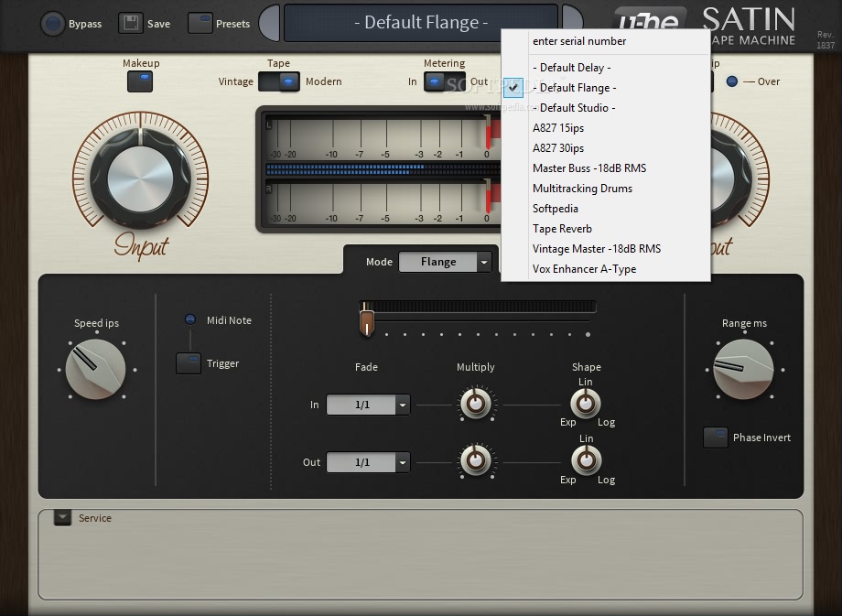Toggle the Makeup switch
The height and width of the screenshot is (616, 842).
point(140,81)
